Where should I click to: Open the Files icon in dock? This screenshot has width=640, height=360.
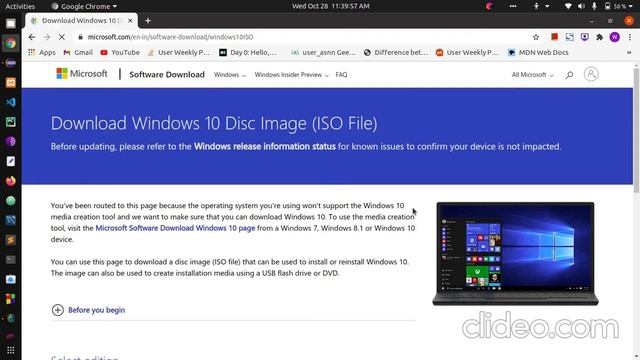click(x=11, y=24)
